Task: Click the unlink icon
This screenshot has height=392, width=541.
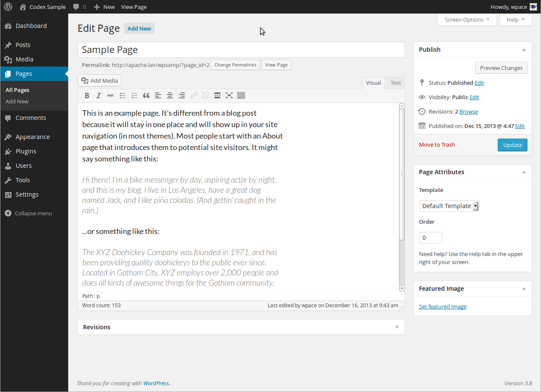Action: tap(205, 96)
